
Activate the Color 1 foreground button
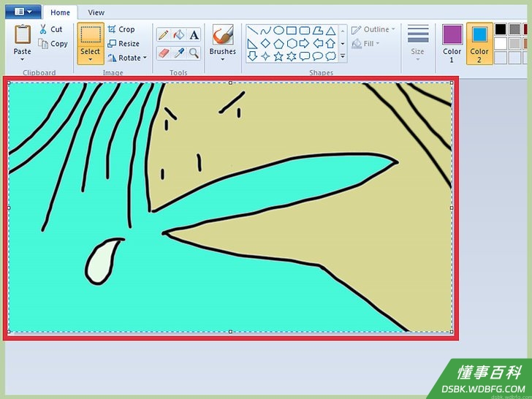(x=452, y=43)
